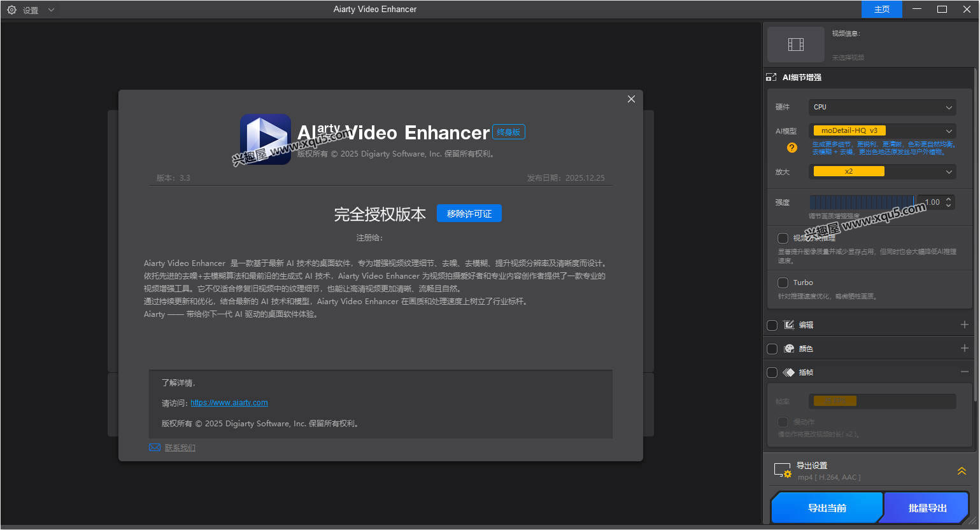The width and height of the screenshot is (980, 530).
Task: Open the moDetail-HQ v3 model dropdown
Action: click(883, 130)
